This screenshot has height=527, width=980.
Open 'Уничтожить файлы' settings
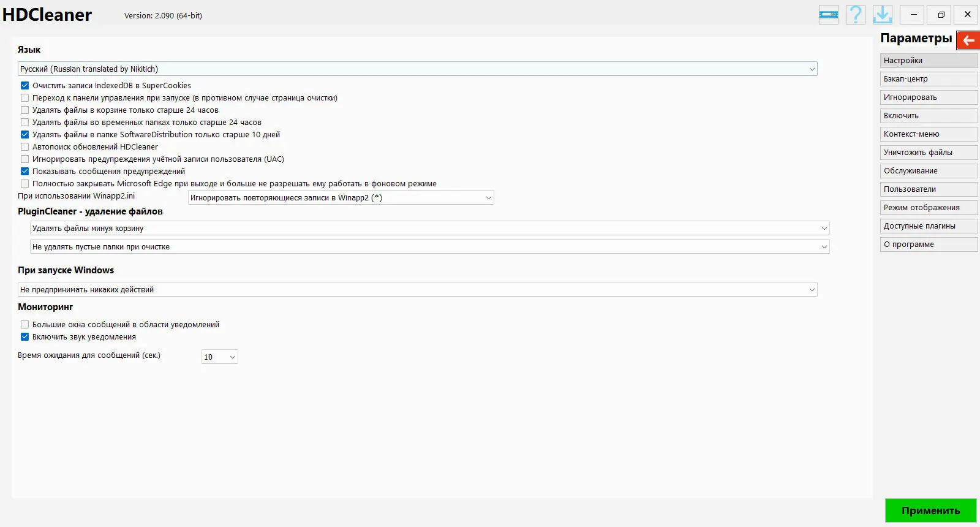point(929,153)
